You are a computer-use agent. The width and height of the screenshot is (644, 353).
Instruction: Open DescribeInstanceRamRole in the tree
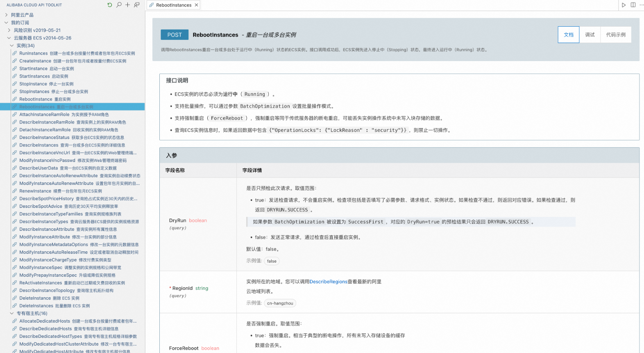(73, 122)
